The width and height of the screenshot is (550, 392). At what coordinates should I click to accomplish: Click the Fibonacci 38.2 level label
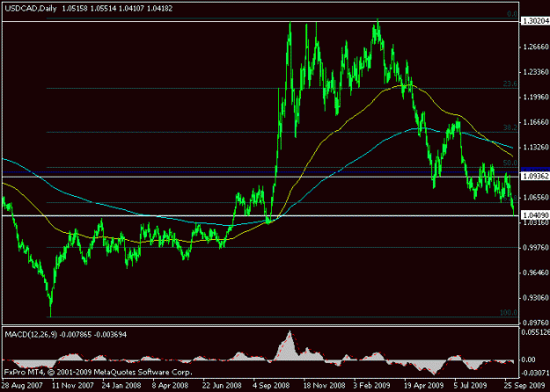(x=510, y=127)
